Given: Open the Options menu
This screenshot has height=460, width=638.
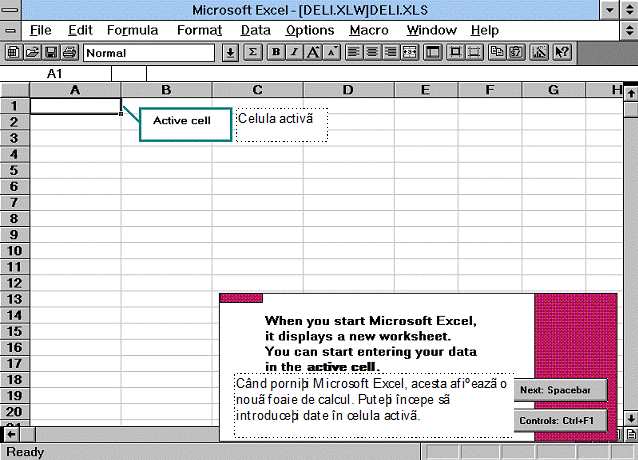Looking at the screenshot, I should (x=310, y=30).
